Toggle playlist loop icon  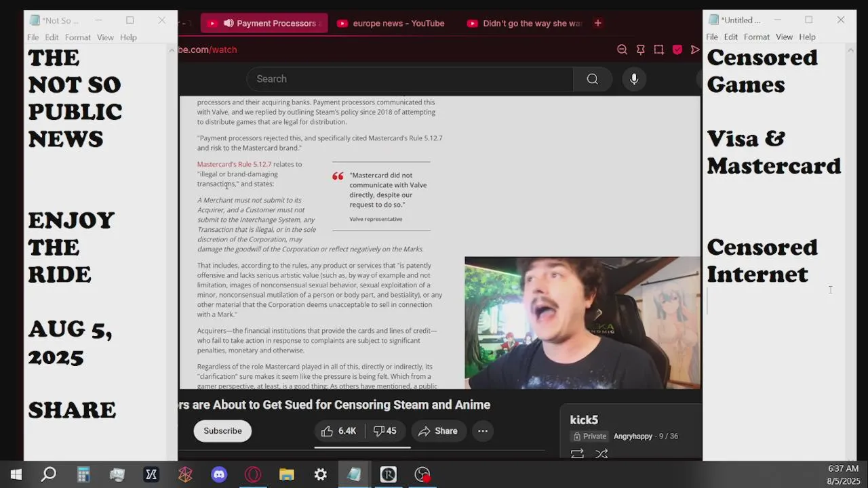pyautogui.click(x=577, y=454)
